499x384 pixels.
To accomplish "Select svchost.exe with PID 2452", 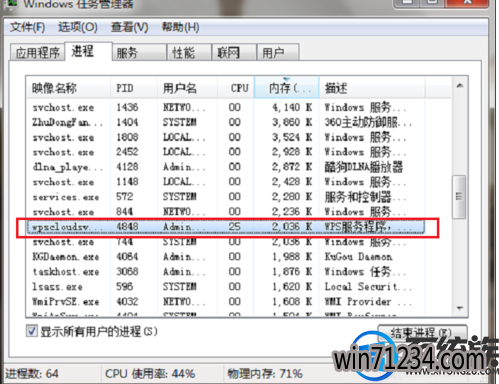I will click(225, 152).
